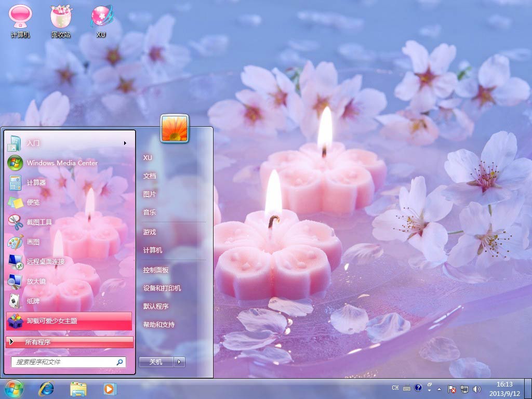The height and width of the screenshot is (399, 532).
Task: Open shutdown options arrow next to 关机
Action: (x=180, y=362)
